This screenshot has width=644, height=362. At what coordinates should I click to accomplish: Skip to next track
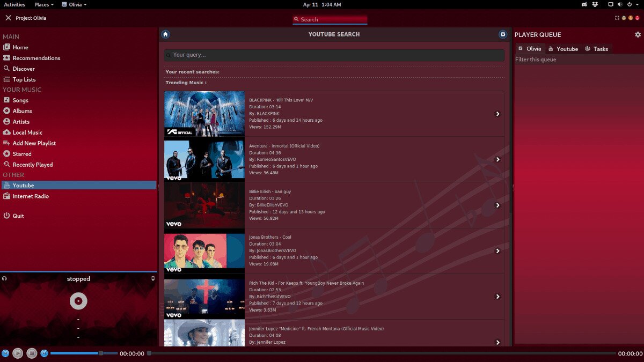click(x=45, y=353)
